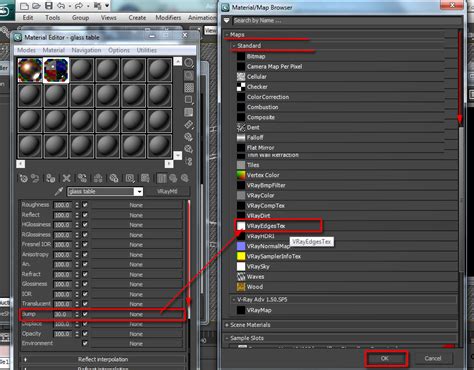Click the New scene icon
The width and height of the screenshot is (474, 370).
(24, 6)
